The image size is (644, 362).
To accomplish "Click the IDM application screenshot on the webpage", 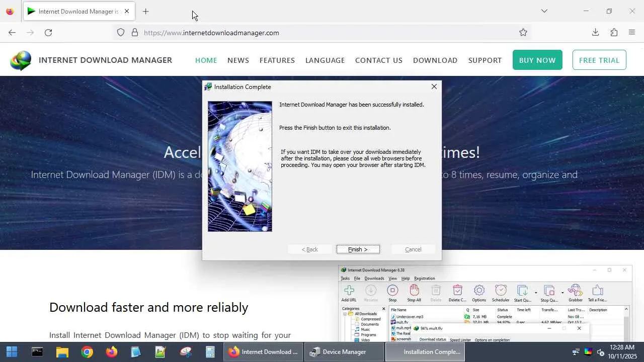I will click(485, 304).
